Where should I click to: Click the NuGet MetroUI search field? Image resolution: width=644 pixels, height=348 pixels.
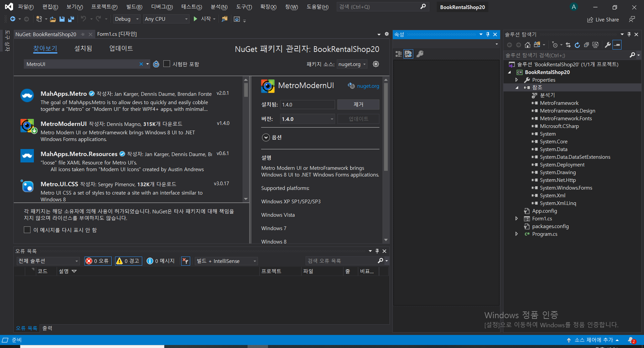82,64
